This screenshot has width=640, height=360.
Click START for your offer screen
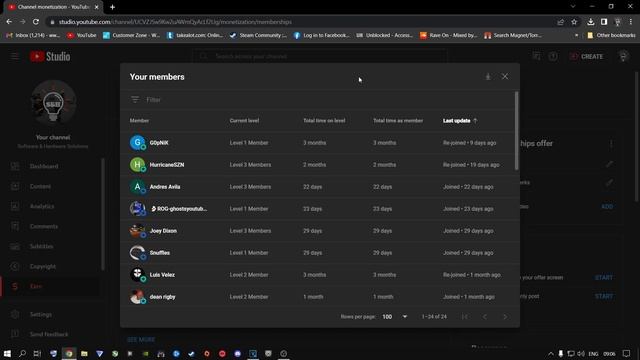point(604,278)
